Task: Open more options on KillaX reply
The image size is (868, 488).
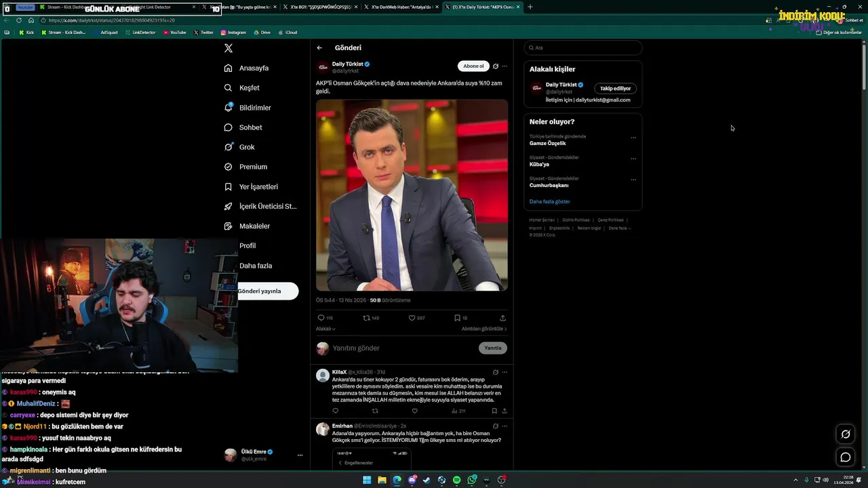Action: coord(505,372)
